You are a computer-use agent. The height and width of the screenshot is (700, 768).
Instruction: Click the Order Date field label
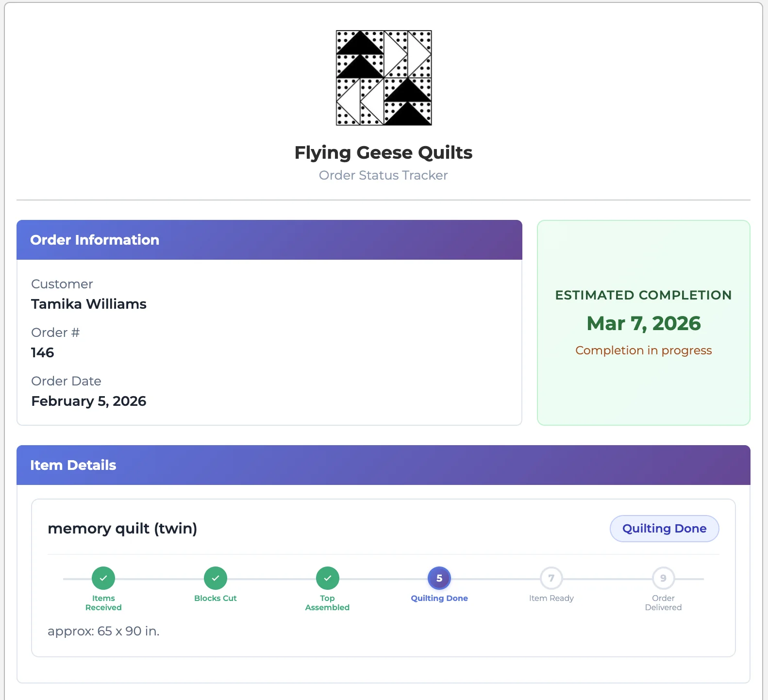click(67, 381)
